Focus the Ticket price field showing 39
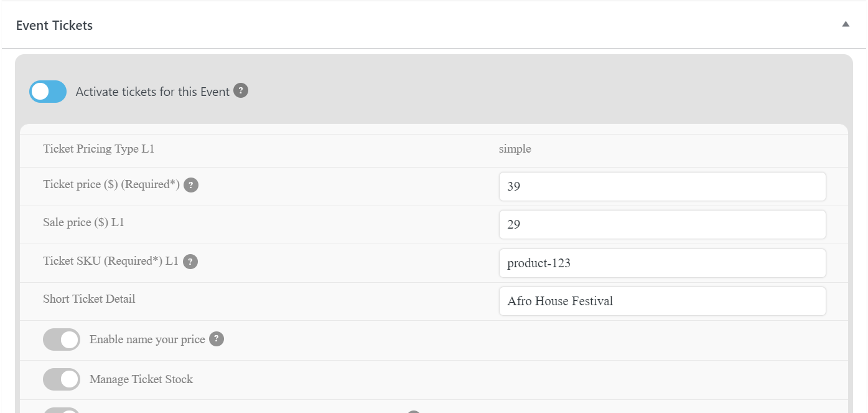The height and width of the screenshot is (413, 868). (x=662, y=186)
